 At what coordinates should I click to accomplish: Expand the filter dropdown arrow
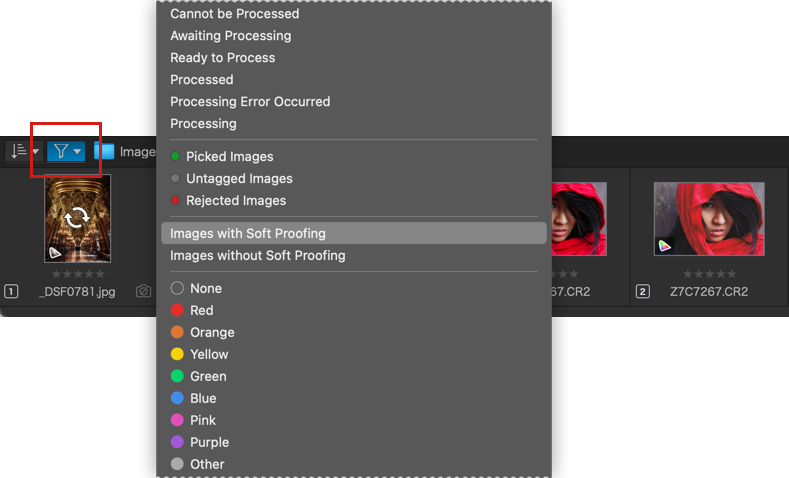pos(77,151)
